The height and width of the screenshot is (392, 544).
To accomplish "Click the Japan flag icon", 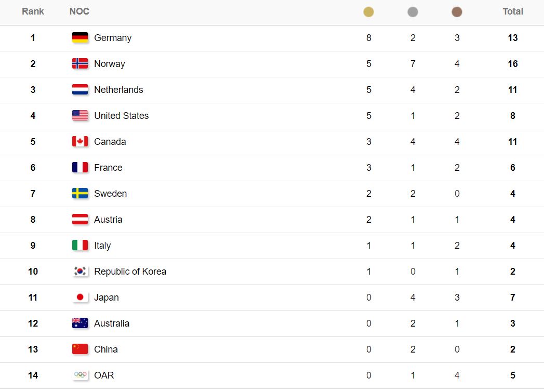I will (80, 297).
